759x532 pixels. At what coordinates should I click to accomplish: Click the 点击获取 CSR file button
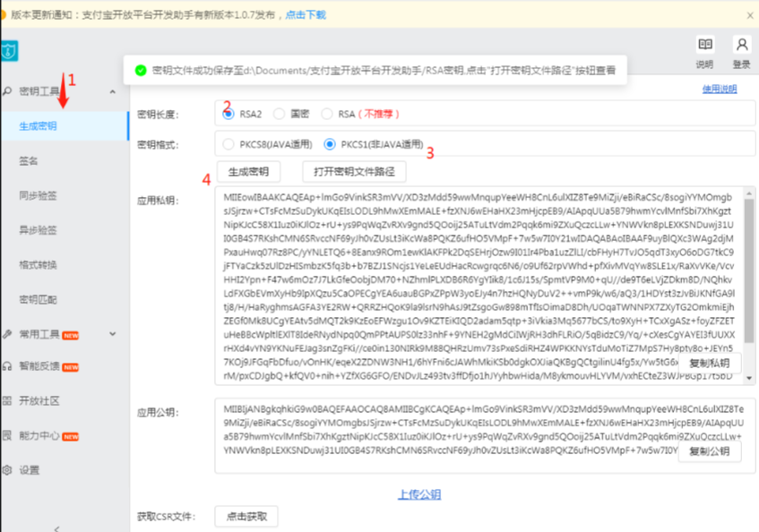(x=246, y=517)
